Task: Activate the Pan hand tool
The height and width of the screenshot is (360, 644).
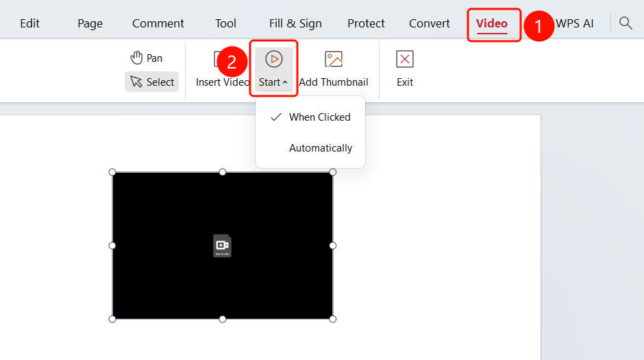Action: click(147, 58)
